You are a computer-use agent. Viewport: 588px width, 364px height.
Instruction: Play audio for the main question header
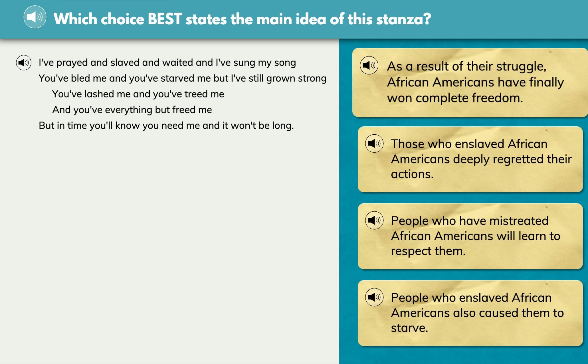point(35,17)
